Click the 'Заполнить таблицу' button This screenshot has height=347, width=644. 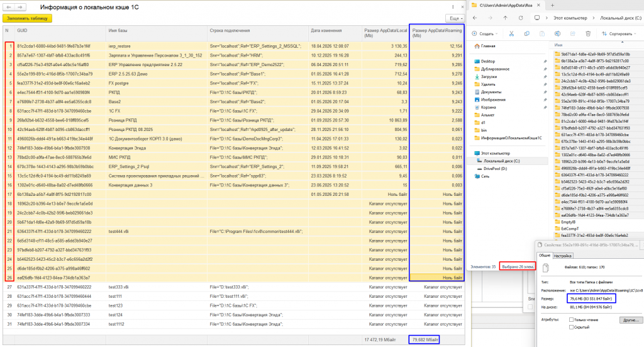click(x=27, y=18)
